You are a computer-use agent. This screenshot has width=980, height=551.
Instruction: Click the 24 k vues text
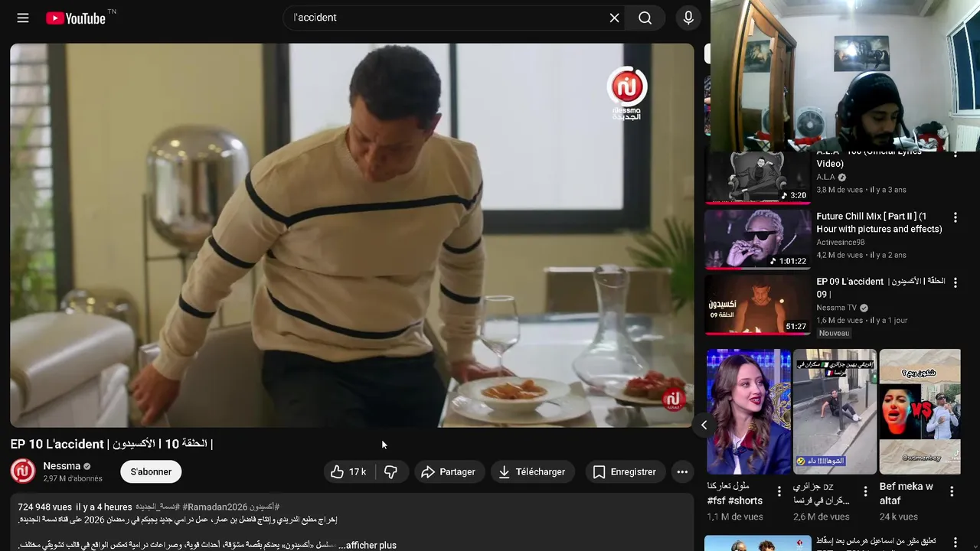899,517
